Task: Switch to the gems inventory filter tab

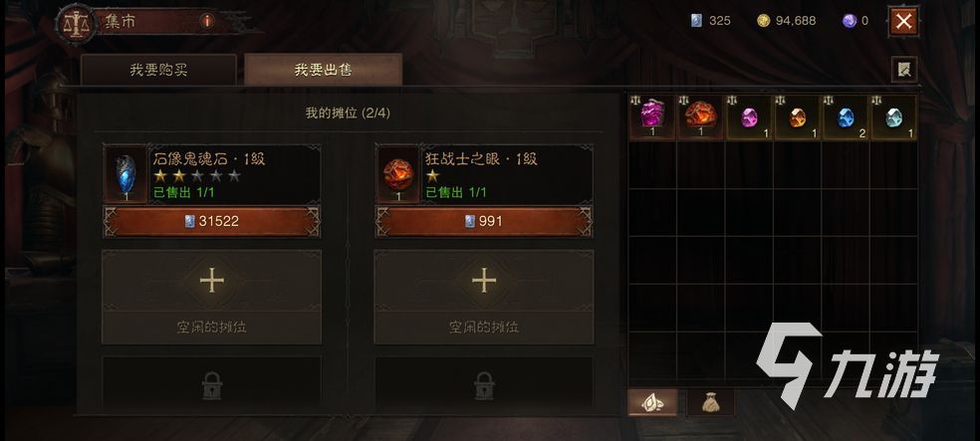Action: (x=652, y=402)
